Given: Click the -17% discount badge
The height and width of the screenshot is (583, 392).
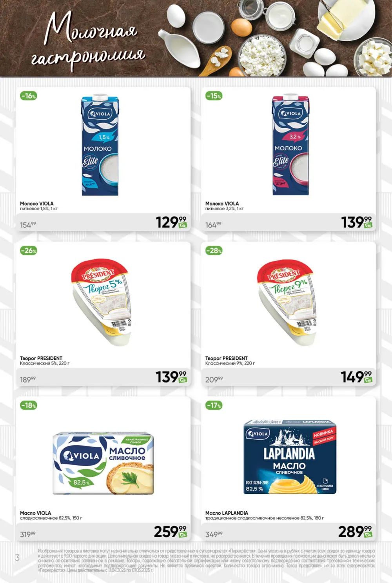Looking at the screenshot, I should coord(214,405).
